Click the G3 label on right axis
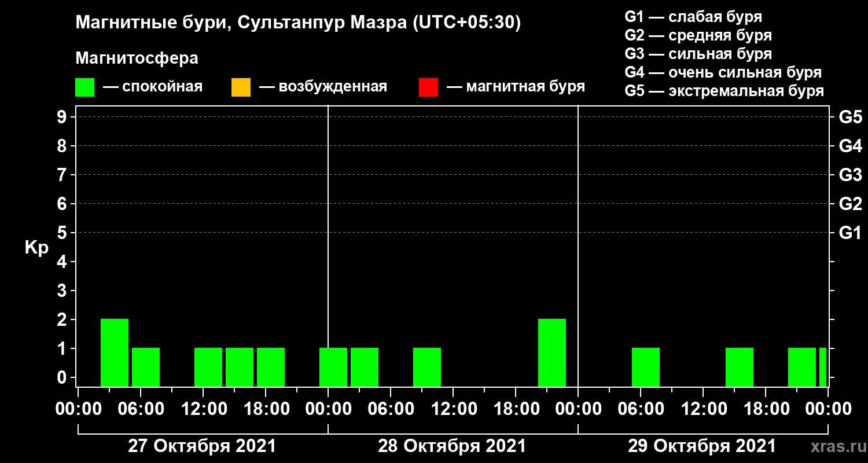This screenshot has height=463, width=868. [850, 175]
